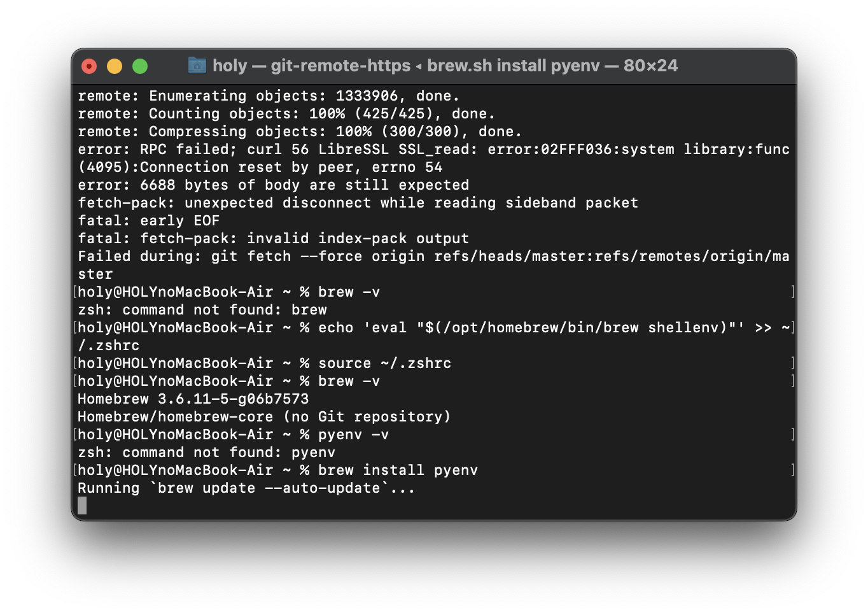
Task: Click the 80×24 size indicator in titlebar
Action: point(650,66)
